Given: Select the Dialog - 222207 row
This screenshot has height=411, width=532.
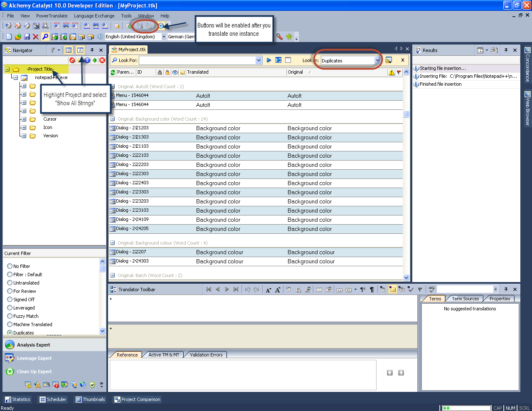Looking at the screenshot, I should tap(256, 252).
